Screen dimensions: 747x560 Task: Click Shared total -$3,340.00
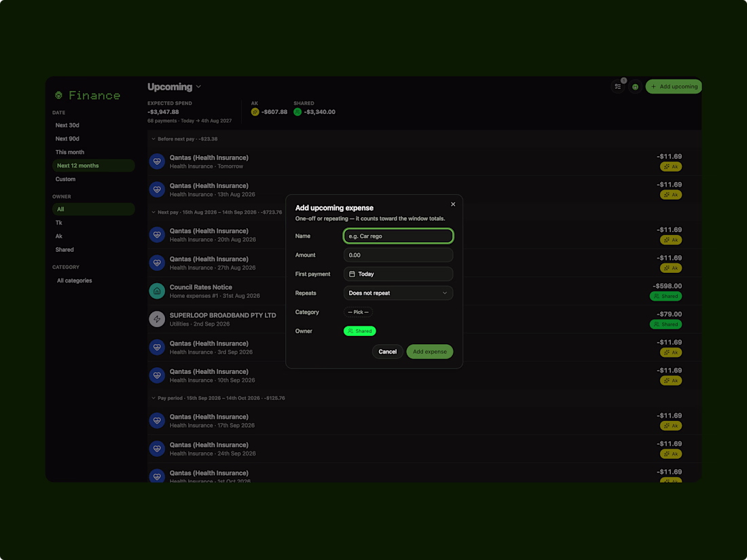point(320,112)
